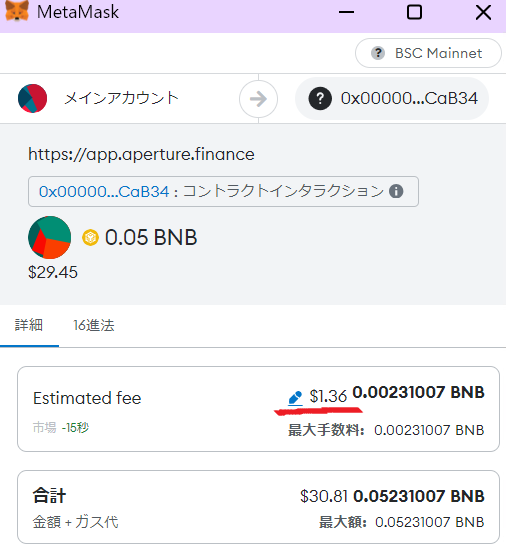506x555 pixels.
Task: Click the info icon beside コントラクトインタラクション
Action: coord(396,191)
